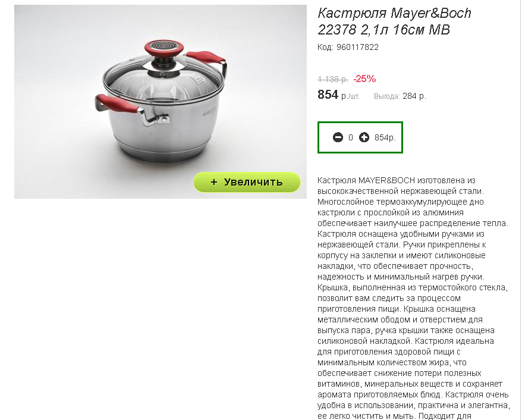Increase quantity with the plus icon
Image resolution: width=522 pixels, height=420 pixels.
pyautogui.click(x=364, y=137)
